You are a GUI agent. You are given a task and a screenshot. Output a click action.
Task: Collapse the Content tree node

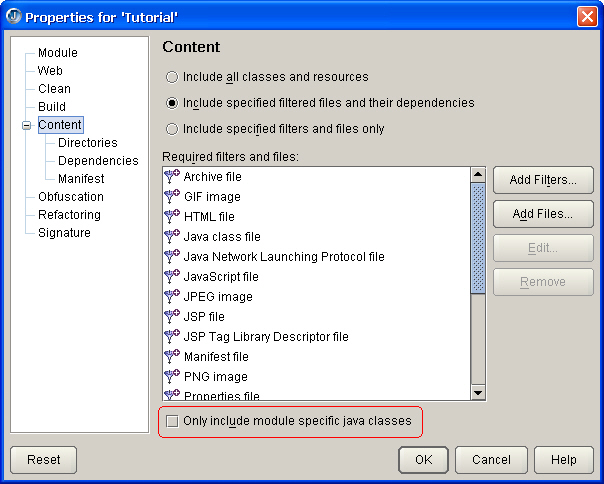tap(27, 125)
